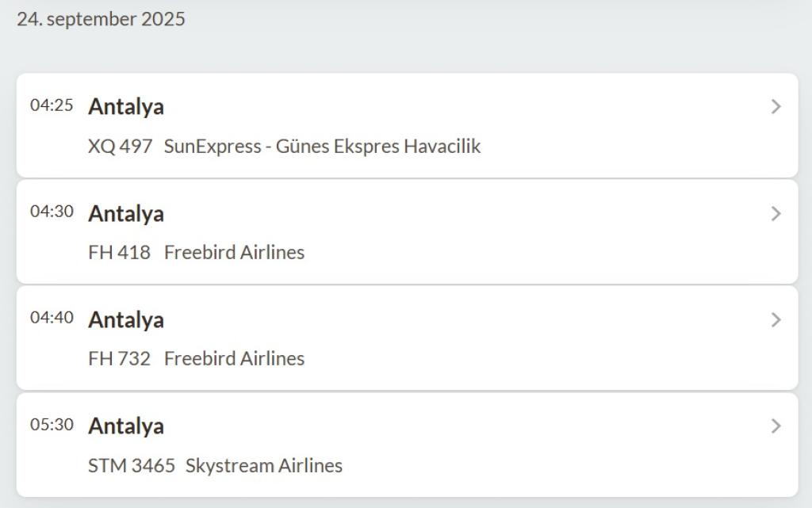Screen dimensions: 812x508
Task: Click Skystream Airlines airline name
Action: pyautogui.click(x=264, y=466)
